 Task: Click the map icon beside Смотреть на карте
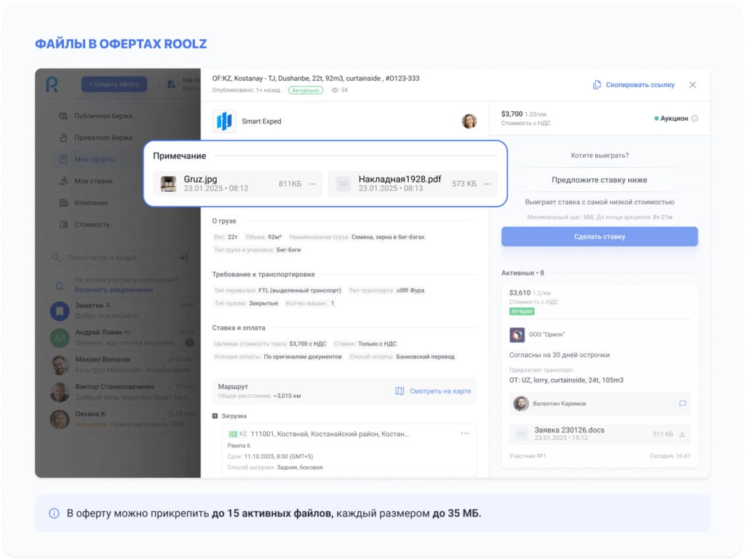tap(399, 391)
